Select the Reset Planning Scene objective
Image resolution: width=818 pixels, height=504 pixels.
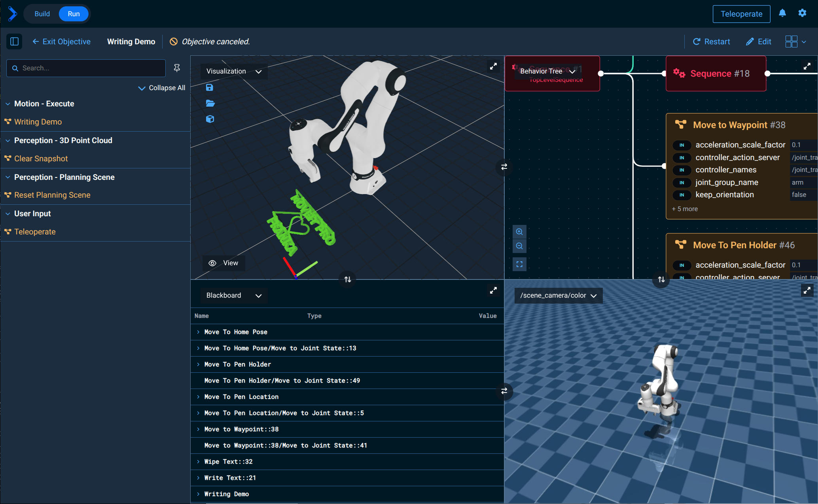(52, 195)
